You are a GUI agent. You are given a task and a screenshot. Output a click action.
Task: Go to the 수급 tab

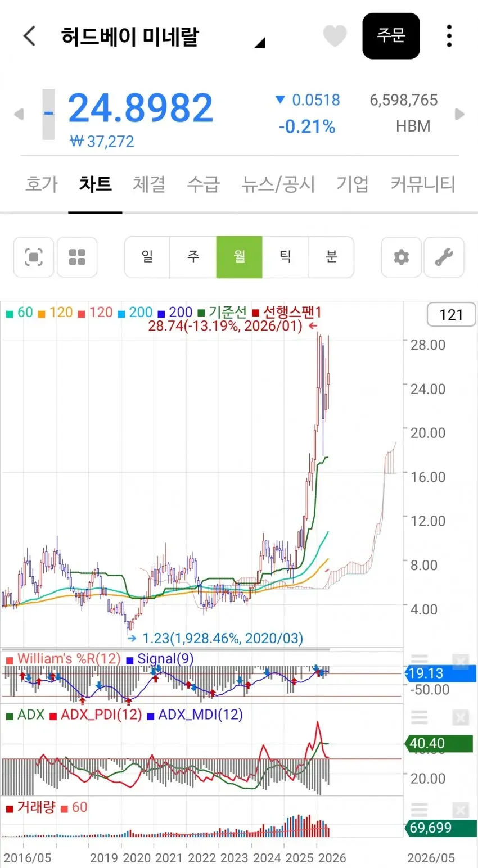(x=203, y=184)
